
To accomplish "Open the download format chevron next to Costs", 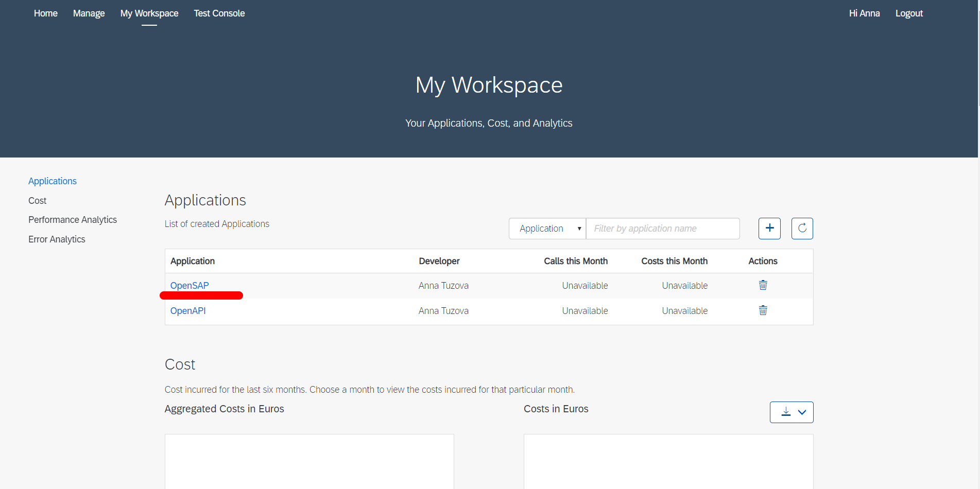I will coord(802,412).
